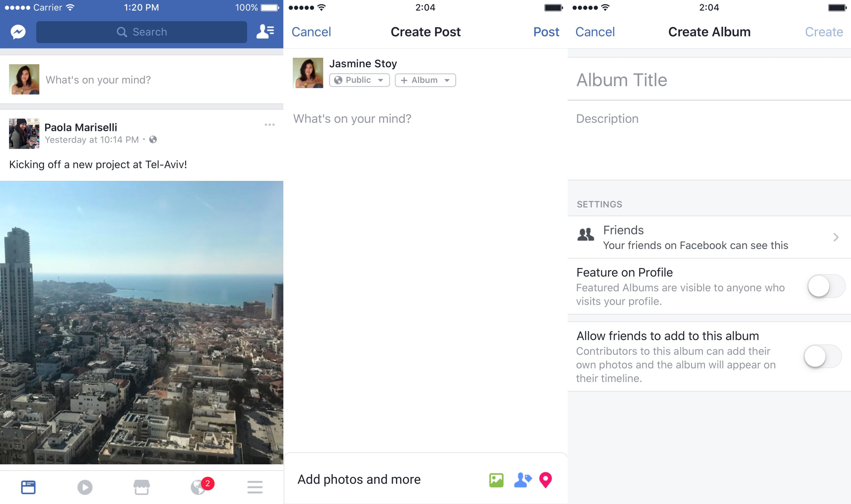The width and height of the screenshot is (851, 504).
Task: Cancel the Create Post screen
Action: click(x=311, y=32)
